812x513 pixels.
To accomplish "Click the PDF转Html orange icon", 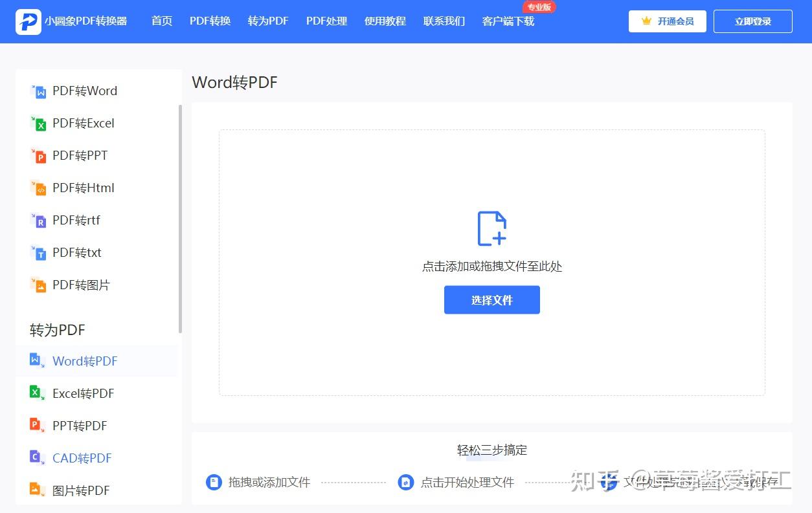I will pyautogui.click(x=38, y=188).
